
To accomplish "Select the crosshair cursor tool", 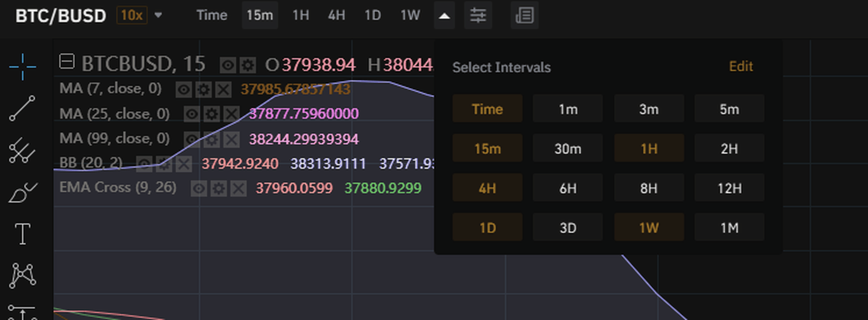I will point(22,66).
